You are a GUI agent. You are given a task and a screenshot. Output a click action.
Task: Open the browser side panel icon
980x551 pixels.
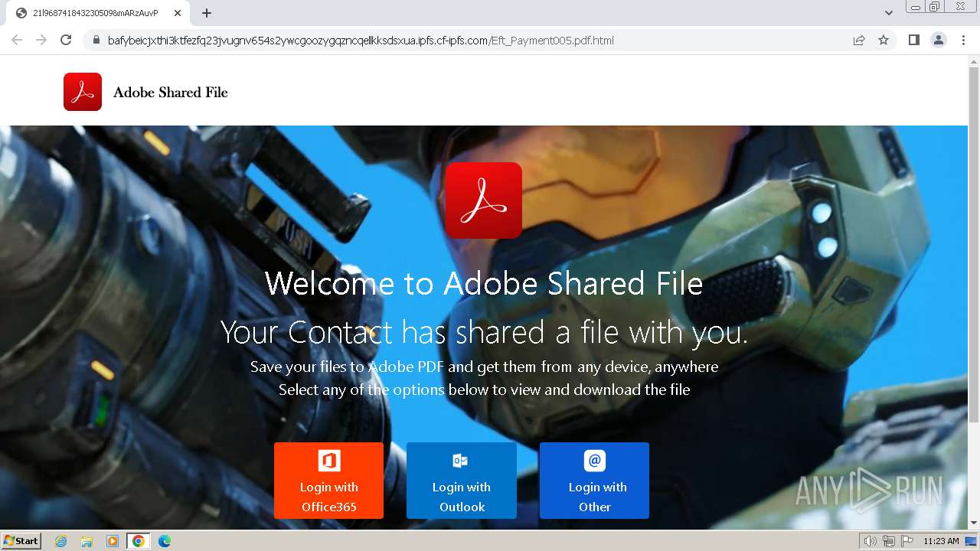(x=913, y=40)
